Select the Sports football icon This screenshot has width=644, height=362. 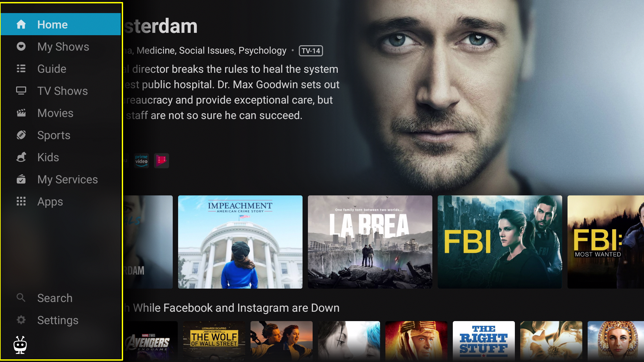[x=21, y=135]
